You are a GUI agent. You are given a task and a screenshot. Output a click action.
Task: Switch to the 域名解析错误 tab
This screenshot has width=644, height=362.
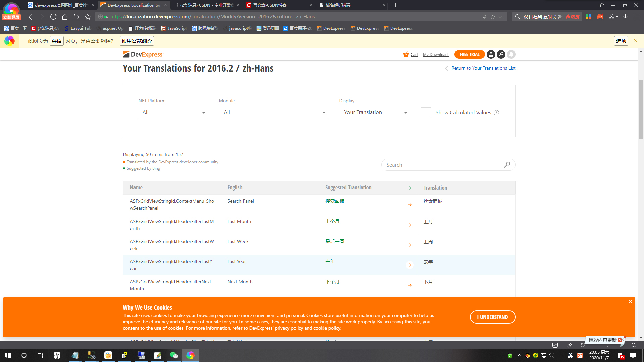click(351, 5)
